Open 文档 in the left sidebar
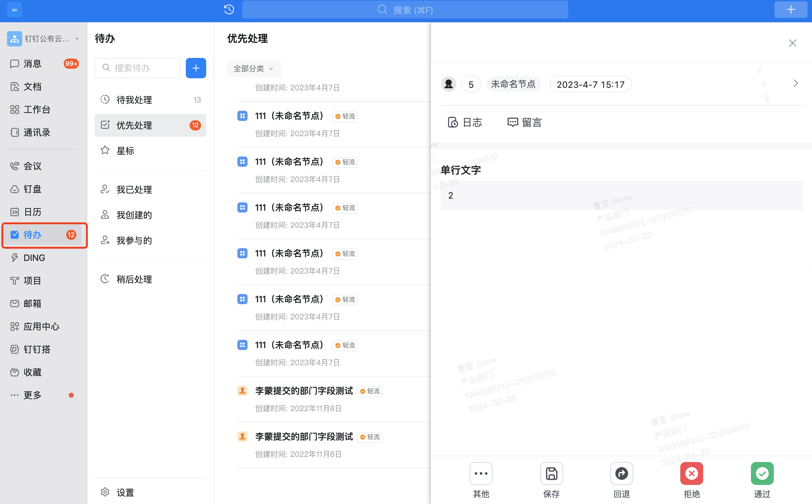 coord(43,87)
